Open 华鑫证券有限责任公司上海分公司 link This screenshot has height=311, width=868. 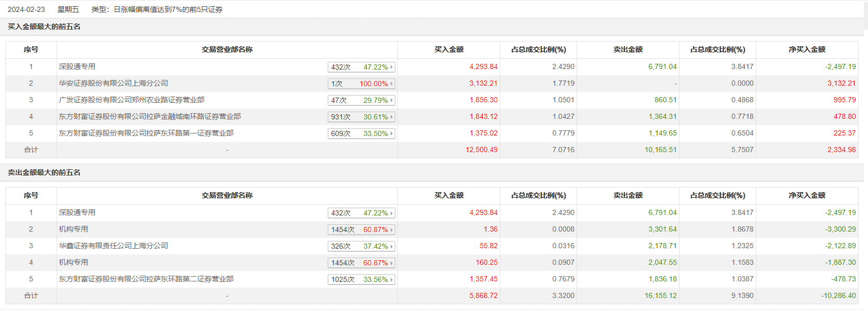pyautogui.click(x=113, y=246)
